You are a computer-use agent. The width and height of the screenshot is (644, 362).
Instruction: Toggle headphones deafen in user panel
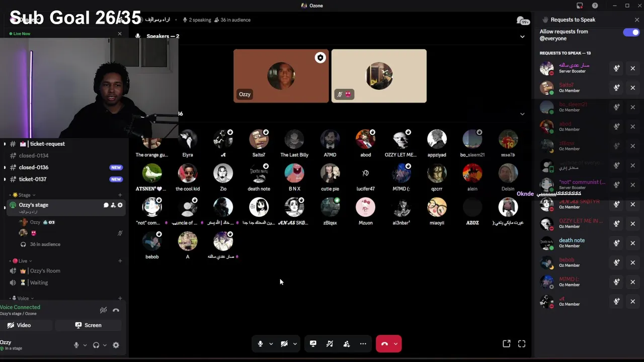(x=96, y=345)
